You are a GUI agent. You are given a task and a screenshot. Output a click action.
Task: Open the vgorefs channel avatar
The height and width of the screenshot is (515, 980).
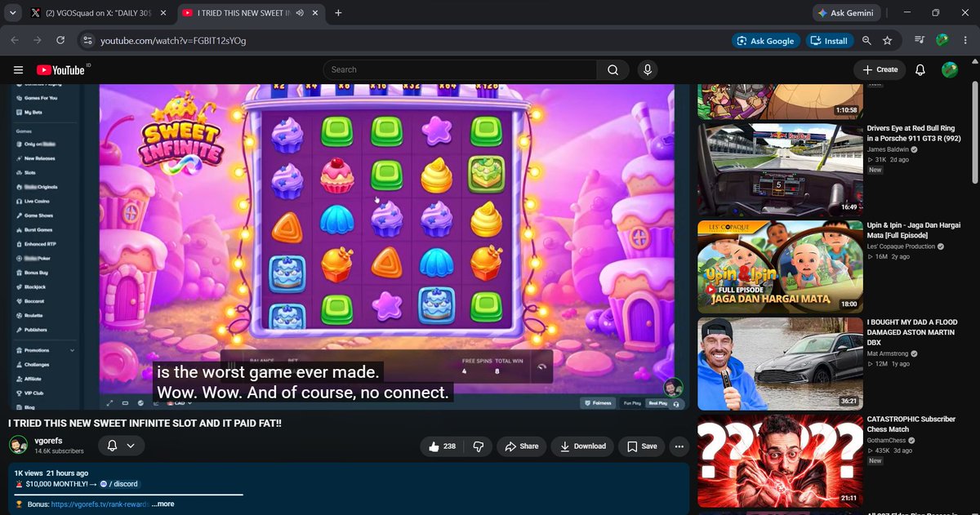tap(18, 446)
